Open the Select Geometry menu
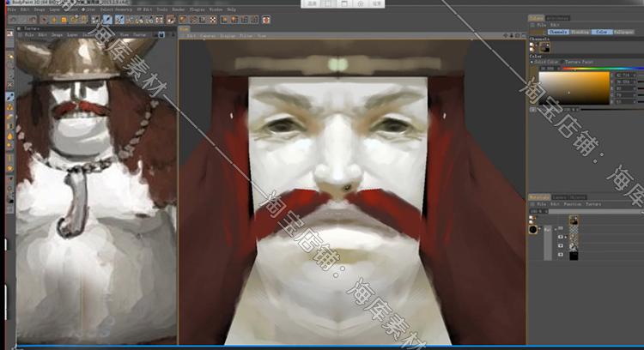Viewport: 644px width, 350px height. (x=116, y=9)
